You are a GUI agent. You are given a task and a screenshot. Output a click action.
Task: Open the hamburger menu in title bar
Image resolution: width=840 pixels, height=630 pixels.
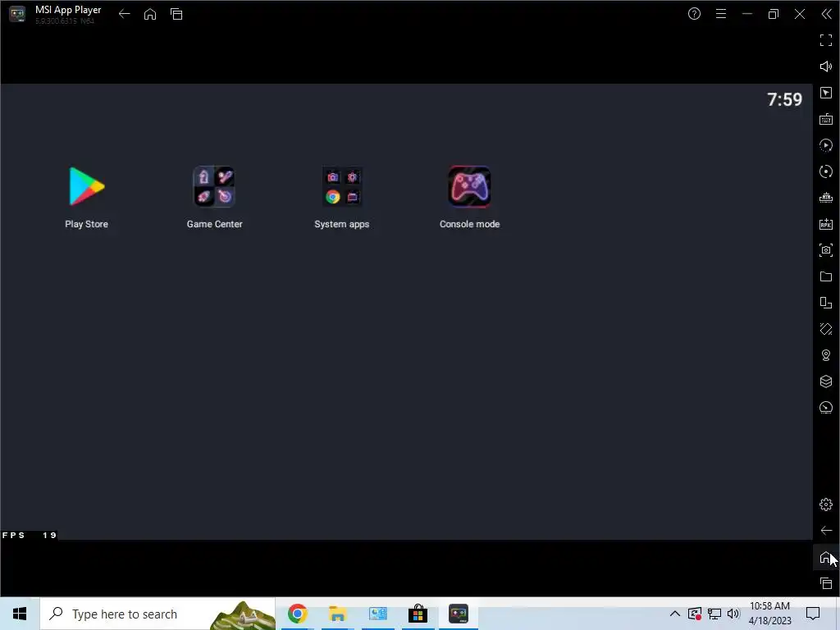[x=721, y=14]
